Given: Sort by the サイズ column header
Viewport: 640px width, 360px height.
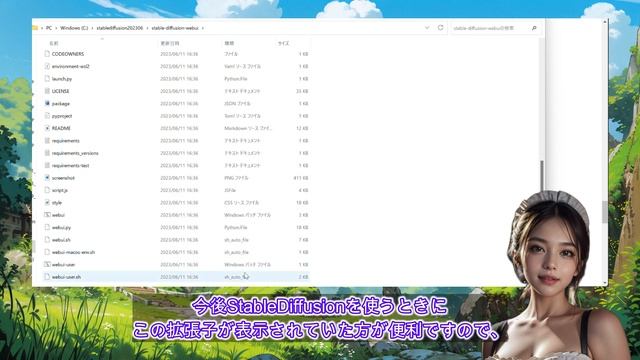Looking at the screenshot, I should tap(284, 43).
